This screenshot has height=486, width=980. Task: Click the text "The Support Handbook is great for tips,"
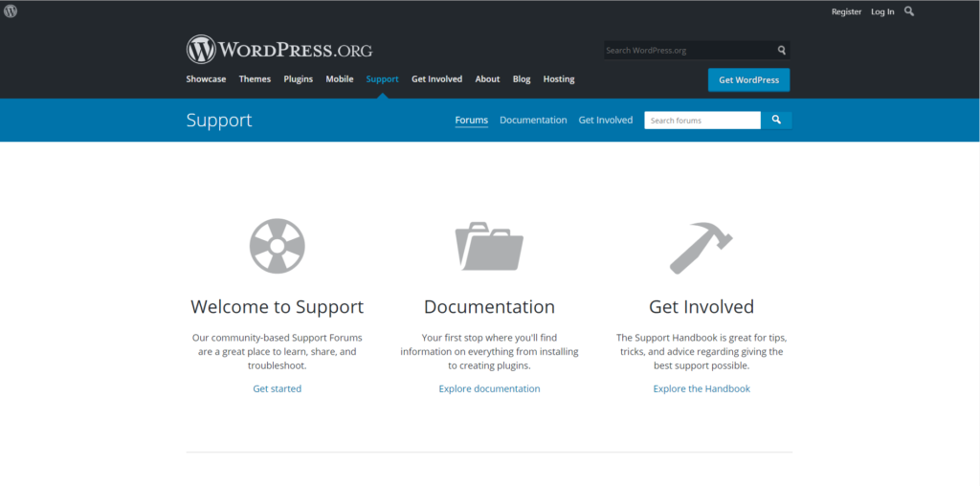pyautogui.click(x=702, y=338)
